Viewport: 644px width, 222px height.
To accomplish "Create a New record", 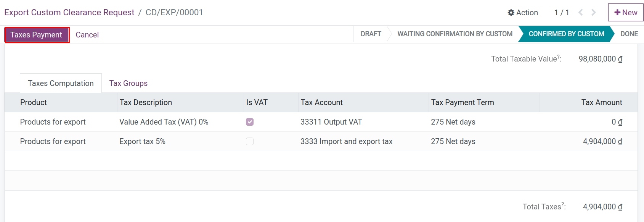I will 626,13.
